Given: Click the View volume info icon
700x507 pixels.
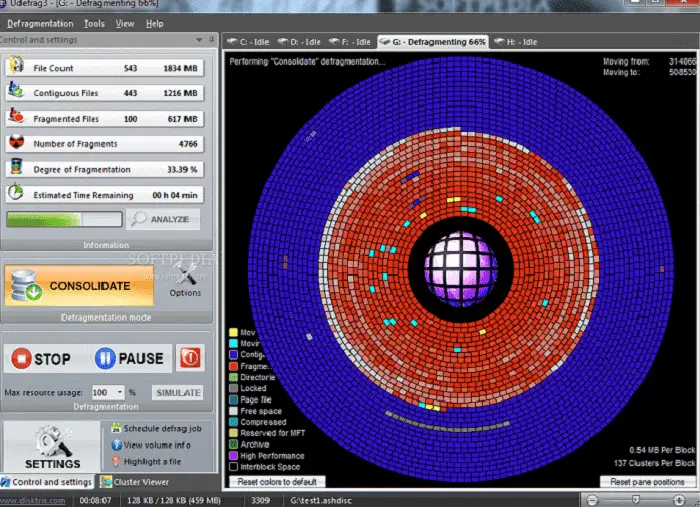Looking at the screenshot, I should tap(116, 445).
